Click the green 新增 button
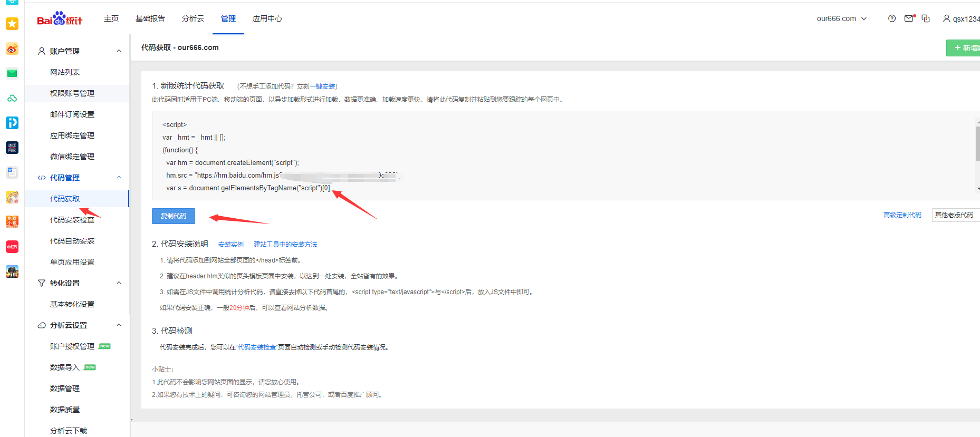The image size is (980, 437). pos(964,48)
